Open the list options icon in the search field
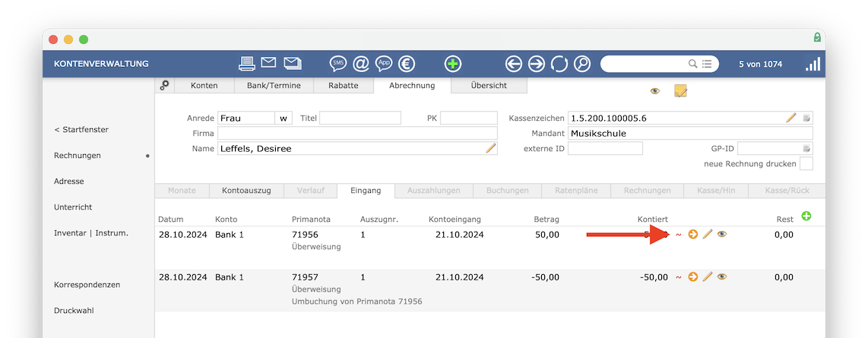The width and height of the screenshot is (868, 338). pyautogui.click(x=707, y=64)
